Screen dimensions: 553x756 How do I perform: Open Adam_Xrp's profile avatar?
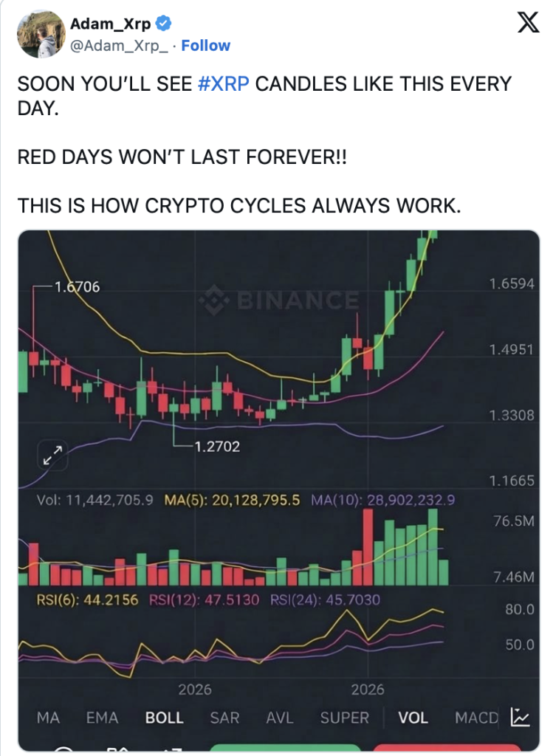pyautogui.click(x=39, y=34)
